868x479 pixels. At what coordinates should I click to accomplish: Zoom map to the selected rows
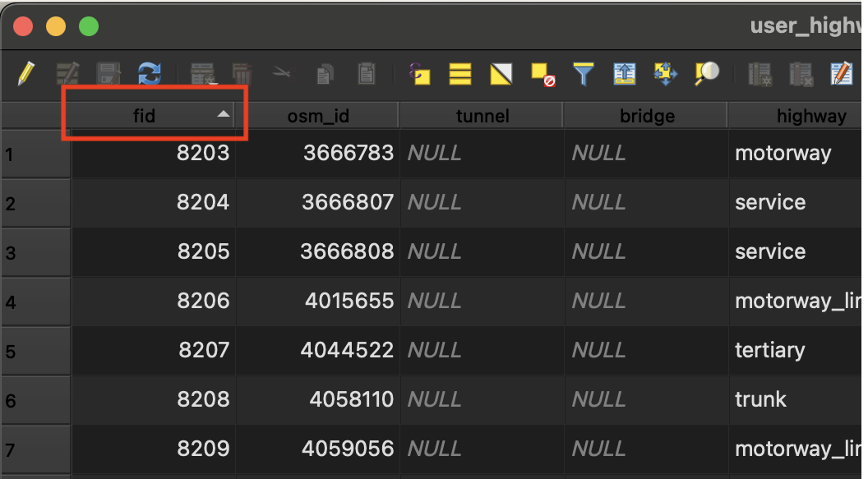point(706,75)
